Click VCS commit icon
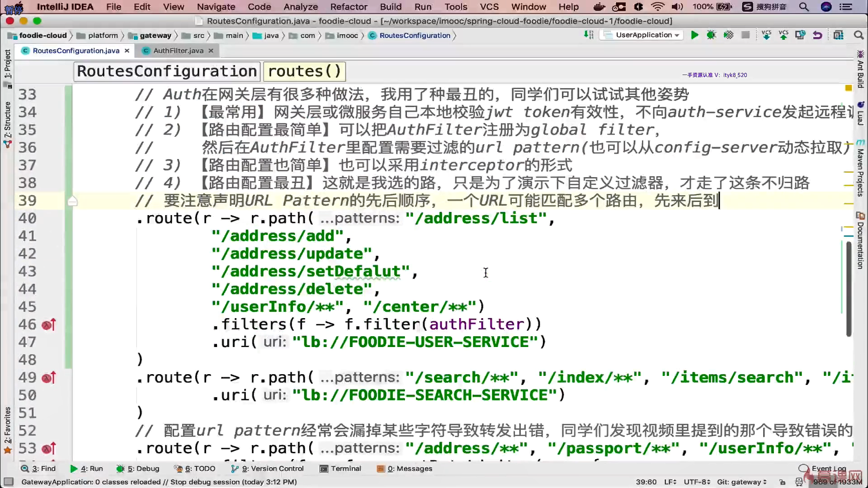 [x=783, y=35]
